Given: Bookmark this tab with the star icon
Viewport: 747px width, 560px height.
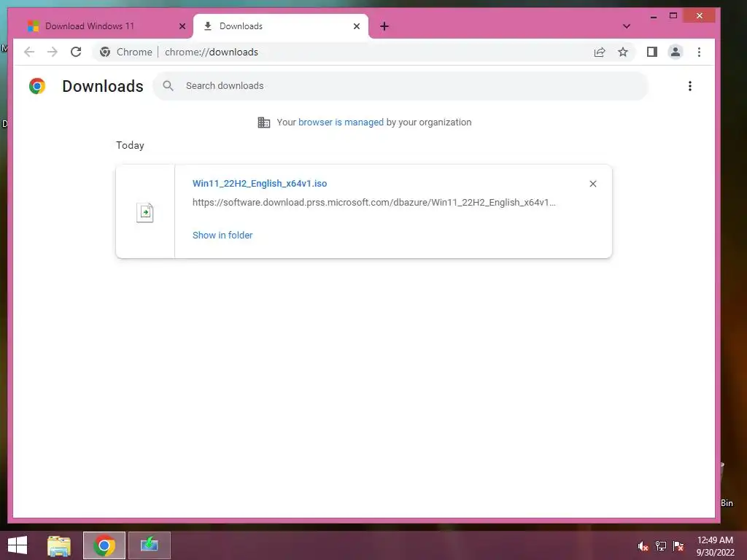Looking at the screenshot, I should click(x=623, y=52).
